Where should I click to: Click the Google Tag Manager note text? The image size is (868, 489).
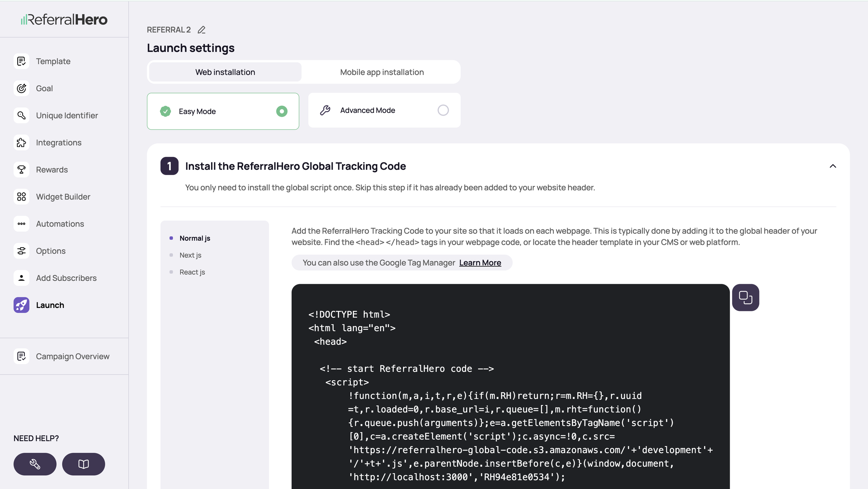tap(379, 263)
